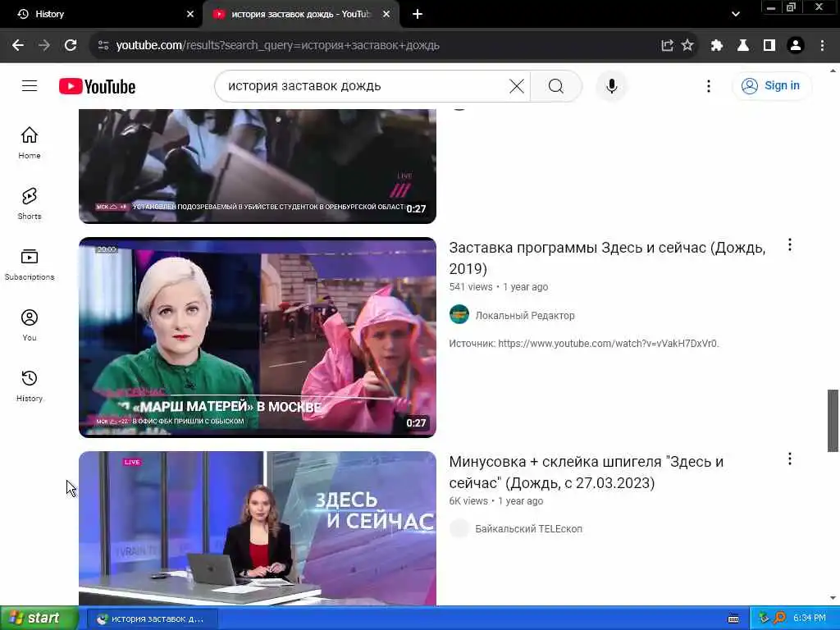Image resolution: width=840 pixels, height=630 pixels.
Task: Open more actions for Заставка программы video
Action: pyautogui.click(x=790, y=244)
